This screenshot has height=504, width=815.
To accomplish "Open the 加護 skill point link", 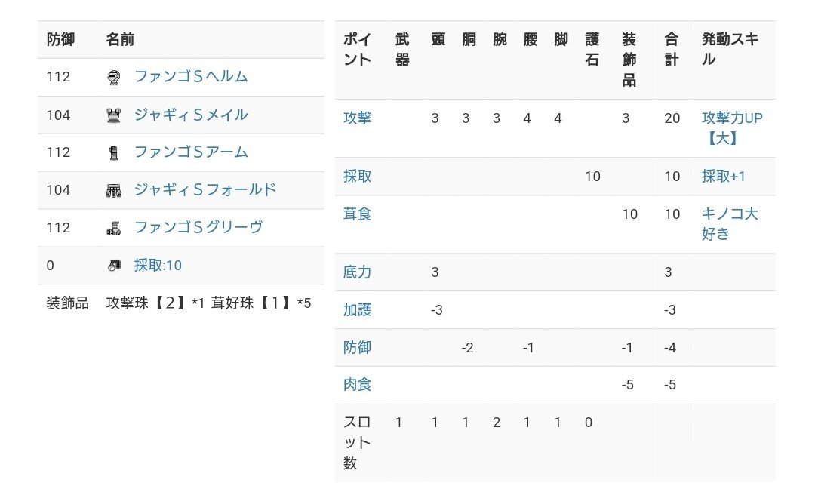I will click(x=357, y=310).
